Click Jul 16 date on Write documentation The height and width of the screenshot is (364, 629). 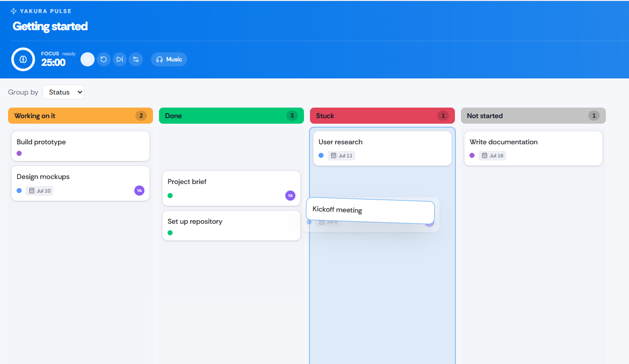[493, 155]
